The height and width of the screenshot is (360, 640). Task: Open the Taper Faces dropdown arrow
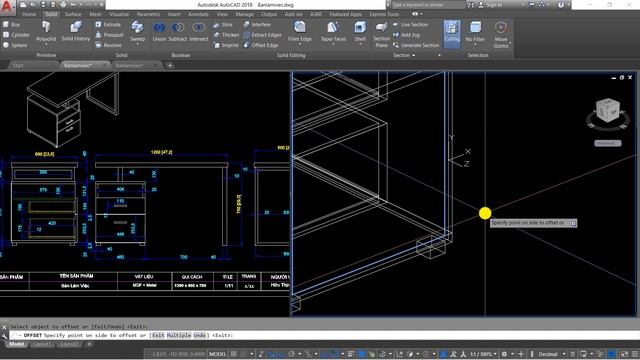pyautogui.click(x=333, y=44)
